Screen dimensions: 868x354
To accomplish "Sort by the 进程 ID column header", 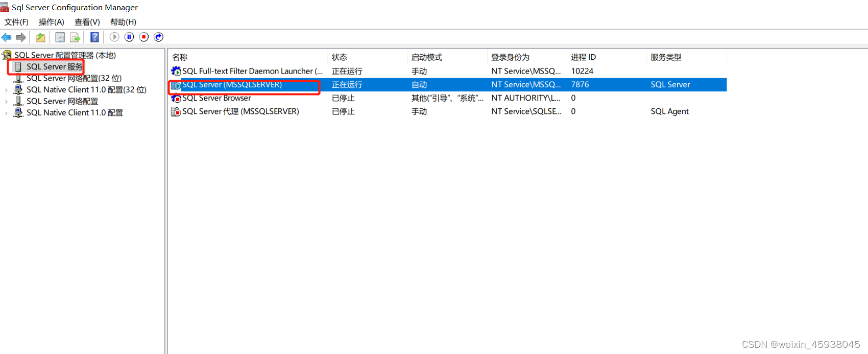I will pyautogui.click(x=607, y=57).
